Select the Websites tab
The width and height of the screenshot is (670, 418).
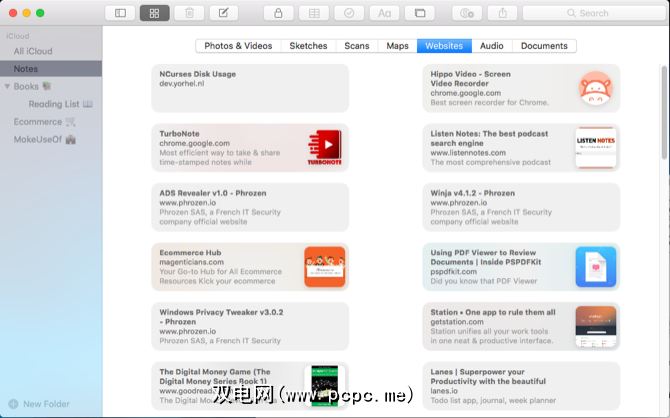[444, 46]
